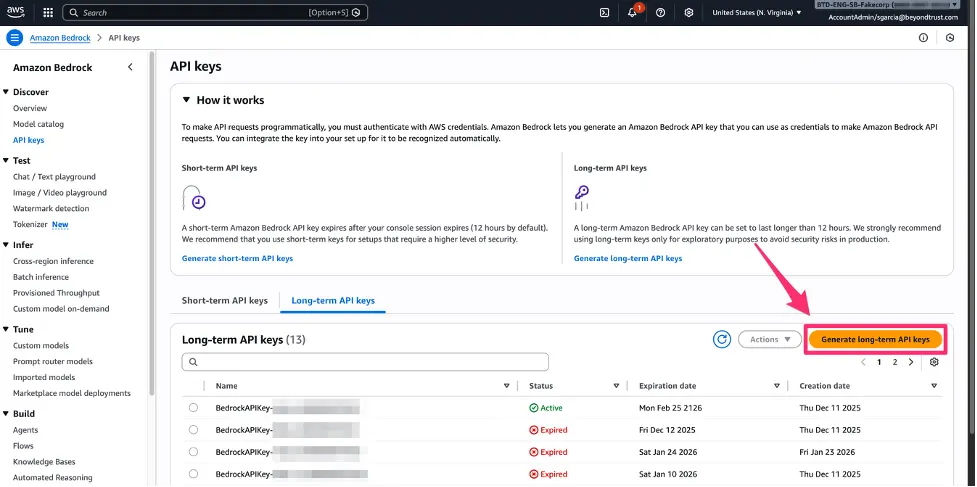
Task: Open the United States (N. Virginia) region selector
Action: point(756,12)
